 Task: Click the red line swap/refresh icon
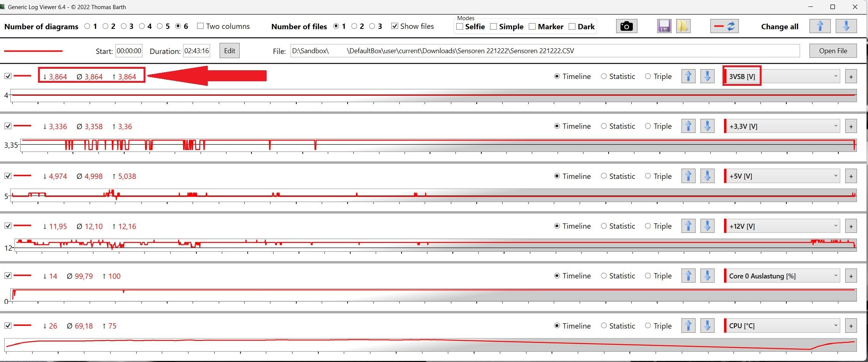724,26
